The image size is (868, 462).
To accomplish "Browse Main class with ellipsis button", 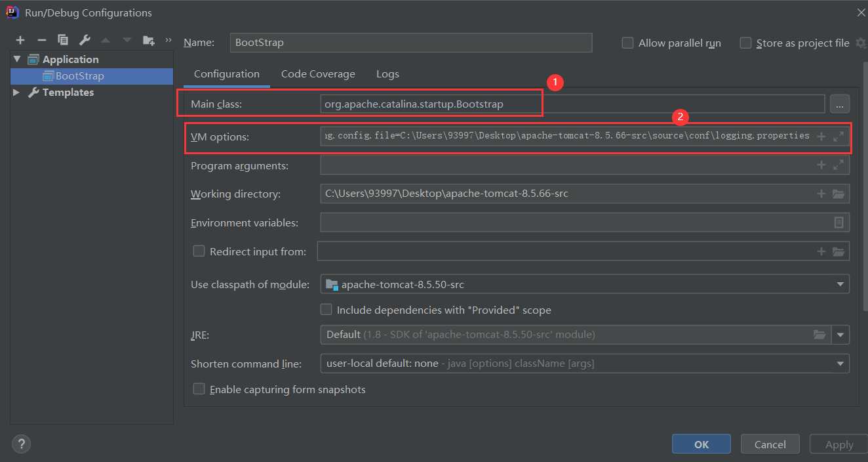I will point(840,104).
